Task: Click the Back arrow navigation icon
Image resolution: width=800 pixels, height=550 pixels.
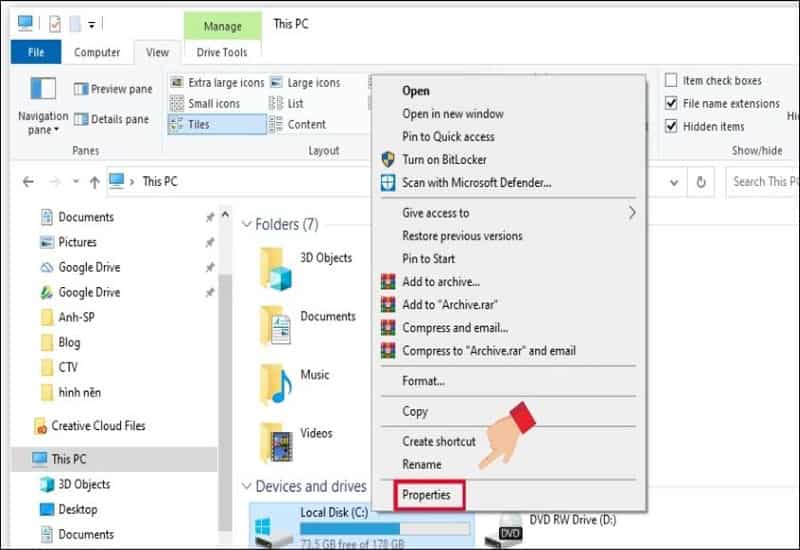Action: (28, 182)
